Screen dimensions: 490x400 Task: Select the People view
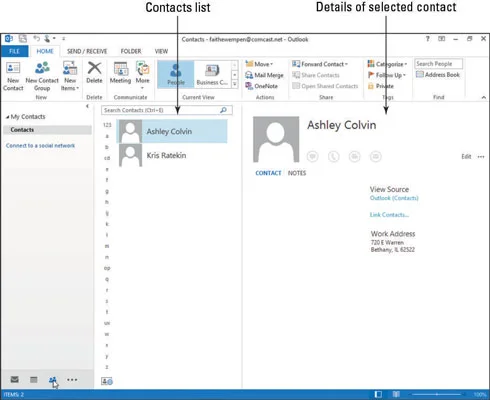[x=176, y=74]
